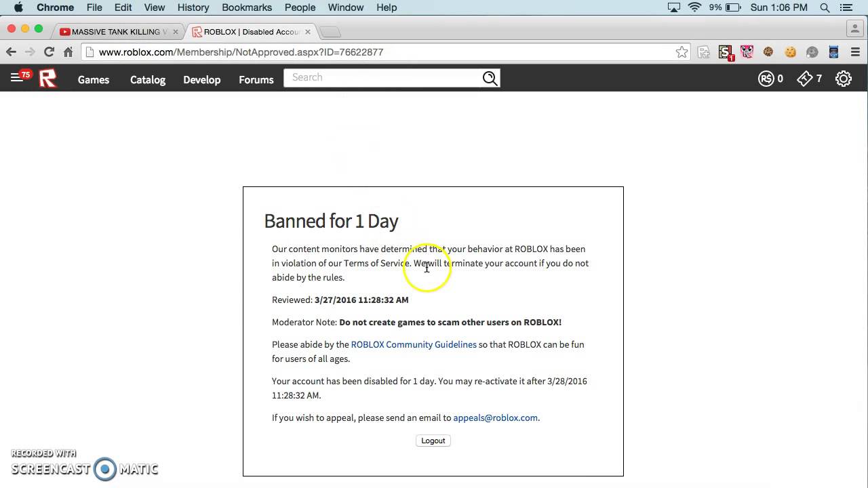Go to Games in ROBLOX navigation
The width and height of the screenshot is (868, 488).
(x=94, y=79)
